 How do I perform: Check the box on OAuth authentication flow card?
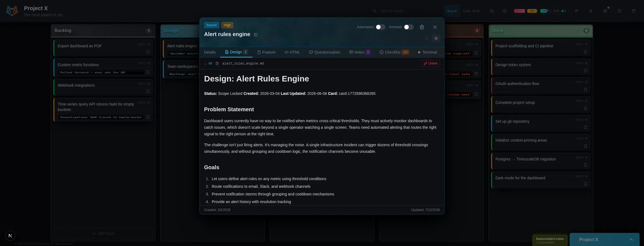585,89
